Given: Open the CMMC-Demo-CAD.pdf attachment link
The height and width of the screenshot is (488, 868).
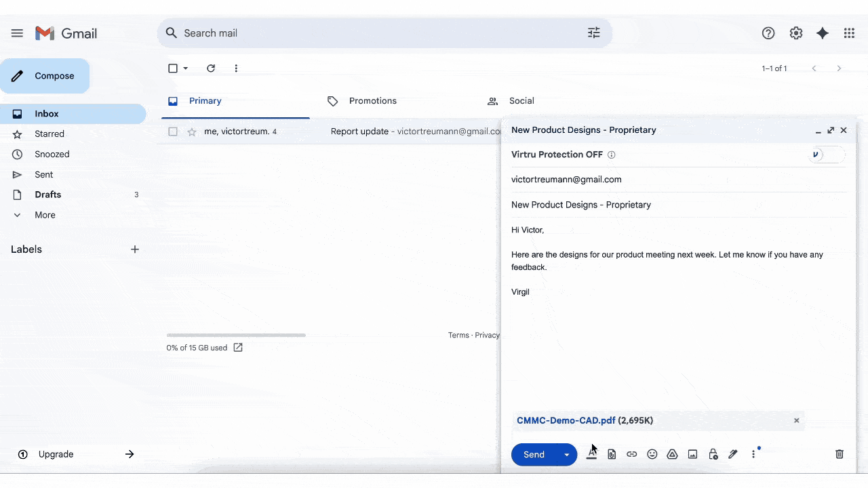Looking at the screenshot, I should [566, 420].
